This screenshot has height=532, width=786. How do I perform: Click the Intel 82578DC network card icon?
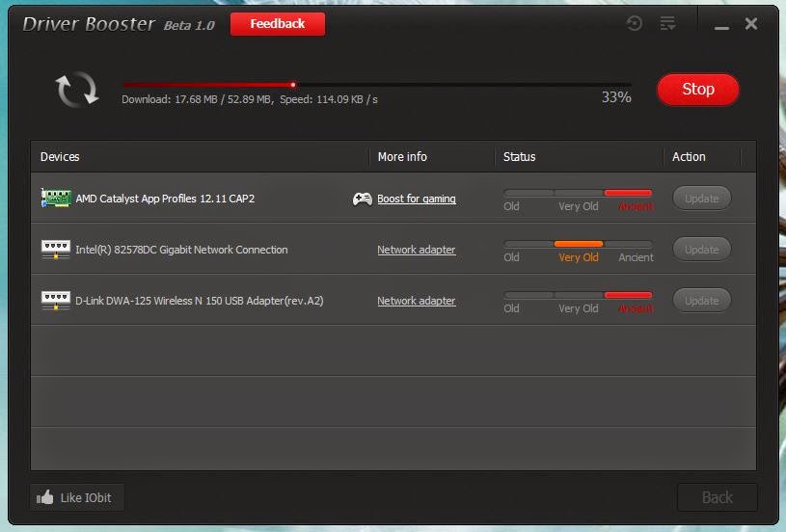[56, 250]
